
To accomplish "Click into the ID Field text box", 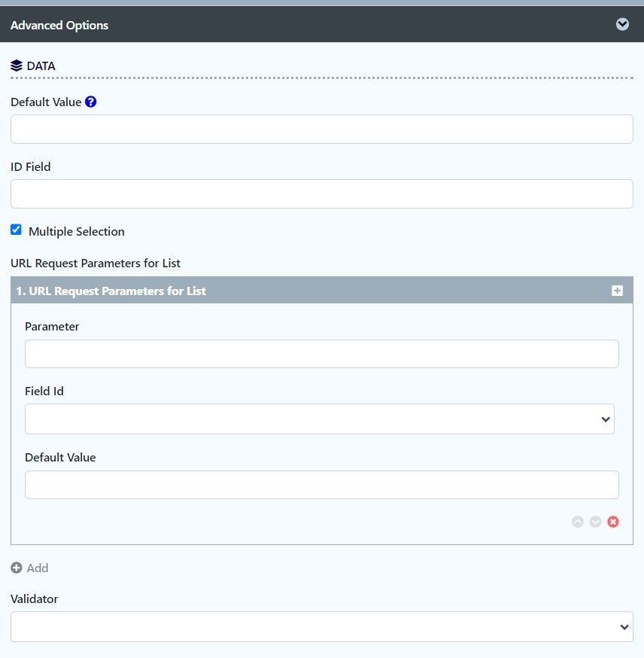I will click(x=321, y=194).
